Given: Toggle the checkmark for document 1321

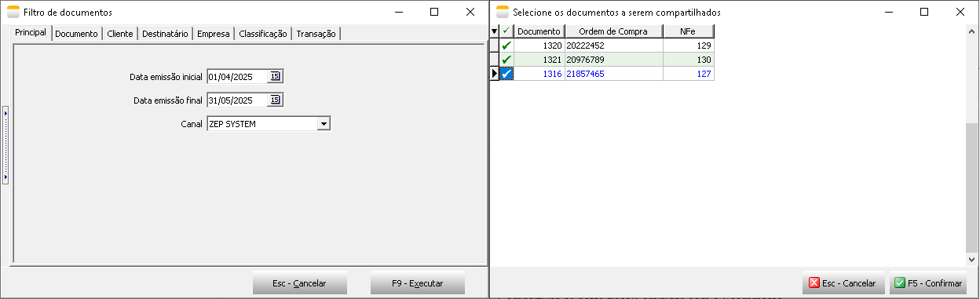Looking at the screenshot, I should click(x=506, y=60).
